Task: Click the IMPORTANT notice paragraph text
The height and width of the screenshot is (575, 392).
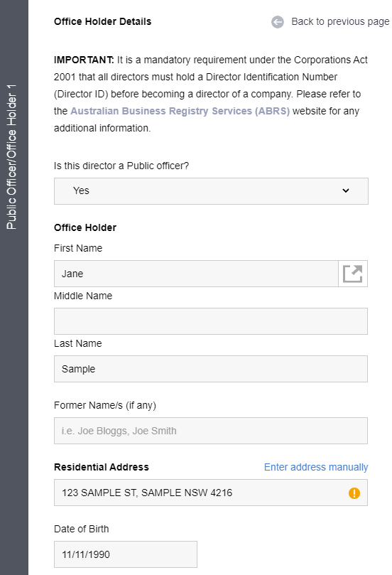Action: click(211, 94)
